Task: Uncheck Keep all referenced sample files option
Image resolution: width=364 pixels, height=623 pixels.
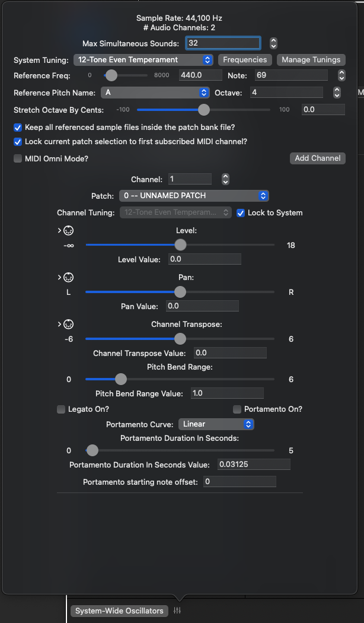Action: pos(17,128)
